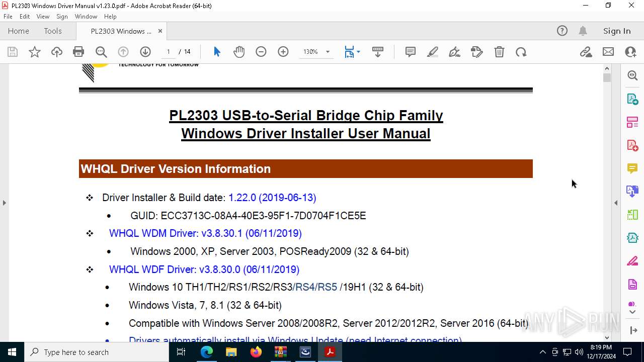Screen dimensions: 644x362
Task: Select the highlight text pen tool
Action: click(x=433, y=52)
